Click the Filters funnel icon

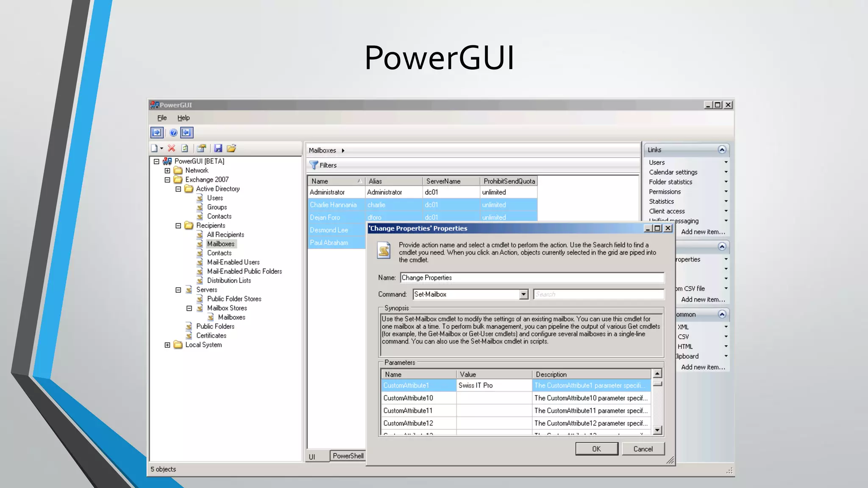click(x=314, y=165)
